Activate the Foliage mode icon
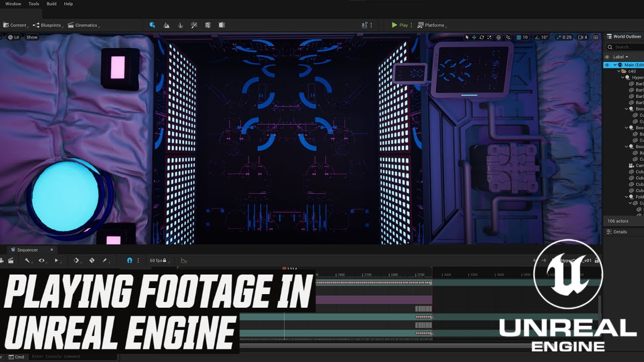Viewport: 644px width, 362px height. [180, 25]
